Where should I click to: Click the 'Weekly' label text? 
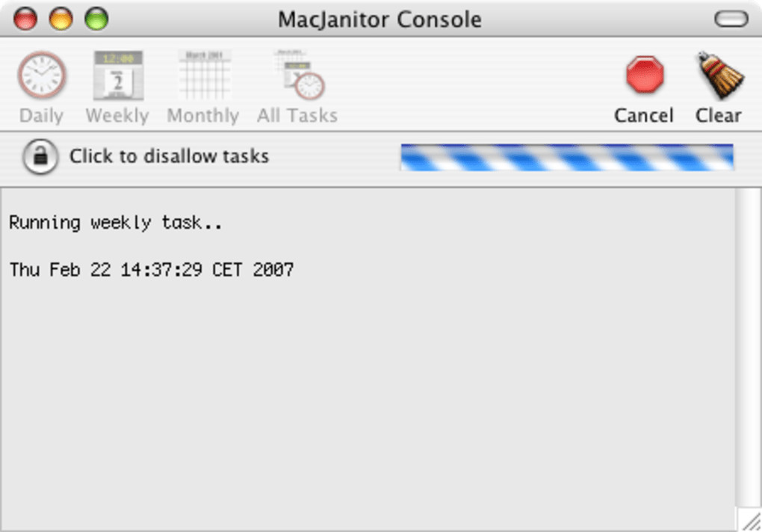[x=117, y=116]
